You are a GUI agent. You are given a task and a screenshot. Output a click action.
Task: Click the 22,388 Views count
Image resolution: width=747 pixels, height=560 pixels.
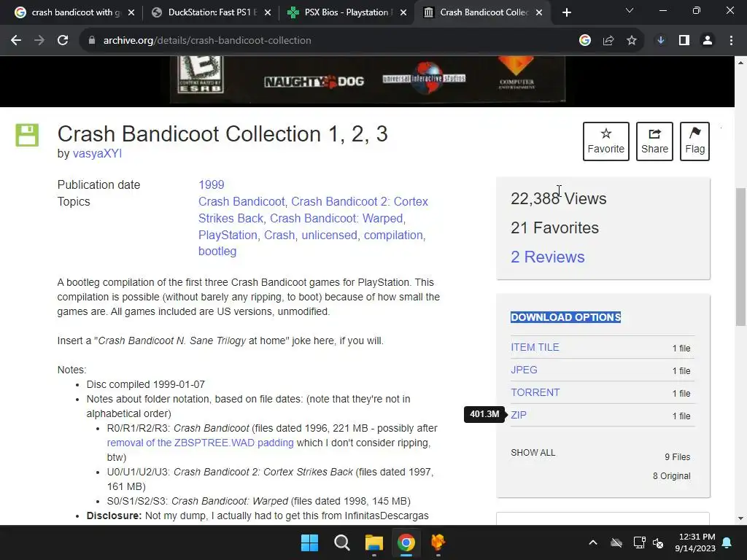(558, 198)
